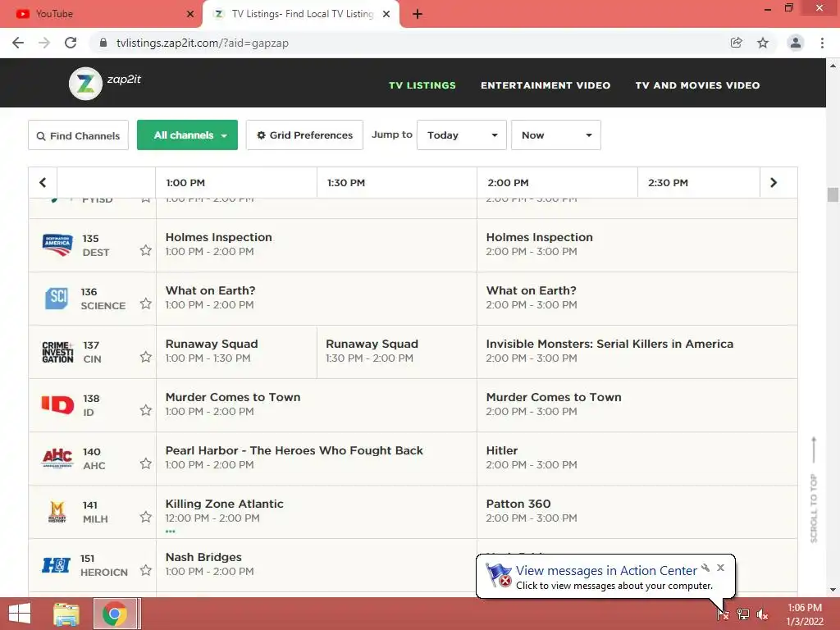This screenshot has height=630, width=840.
Task: Click Chrome taskbar icon
Action: point(115,614)
